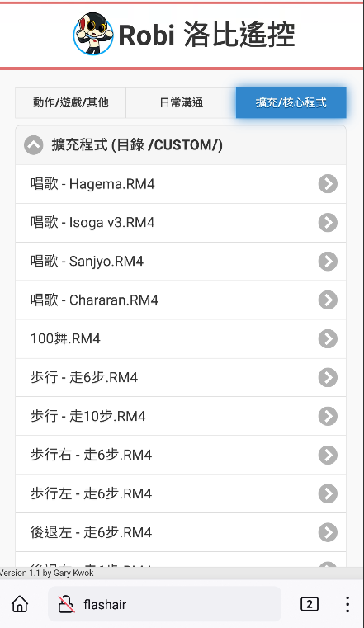Run 唱歌 - Sanjyo.RM4 program
The image size is (364, 628).
[x=181, y=261]
